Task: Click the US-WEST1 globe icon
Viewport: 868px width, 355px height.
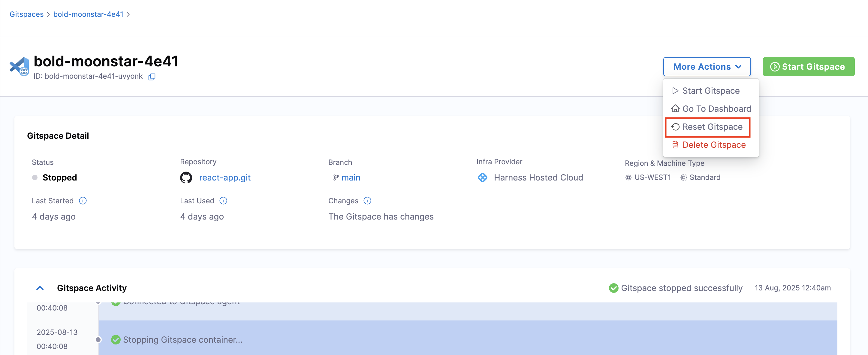Action: pos(628,178)
